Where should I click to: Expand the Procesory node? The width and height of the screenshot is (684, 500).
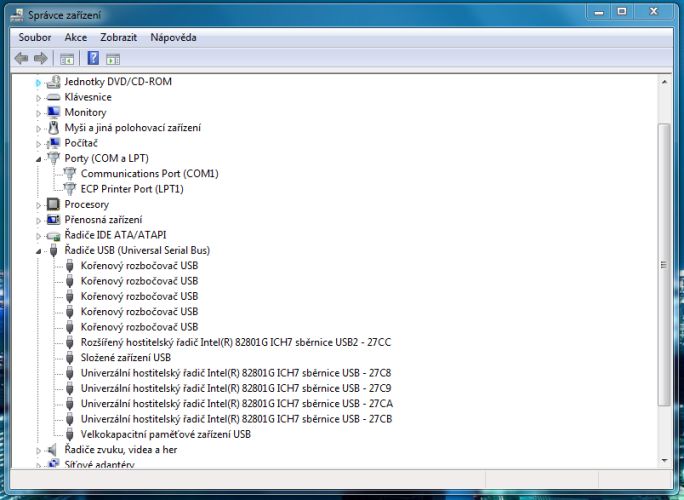point(38,205)
